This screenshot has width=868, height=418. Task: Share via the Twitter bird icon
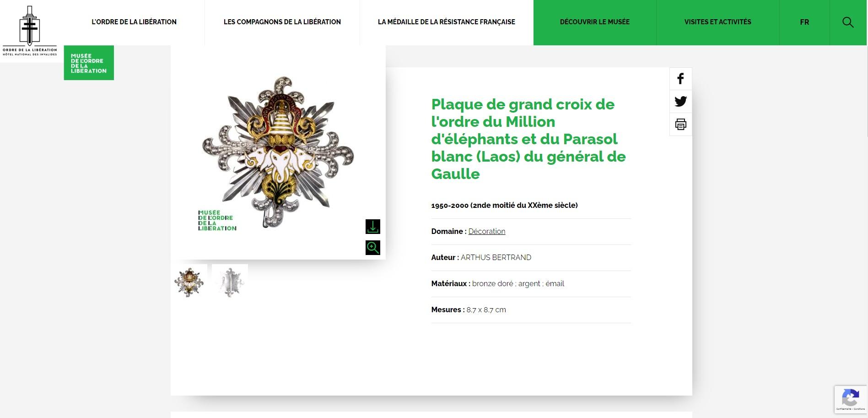click(680, 101)
